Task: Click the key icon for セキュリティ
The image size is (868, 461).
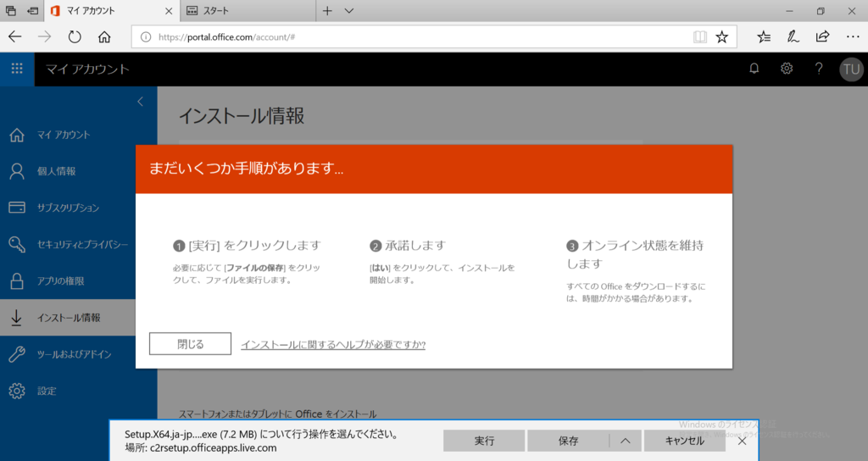Action: (x=17, y=244)
